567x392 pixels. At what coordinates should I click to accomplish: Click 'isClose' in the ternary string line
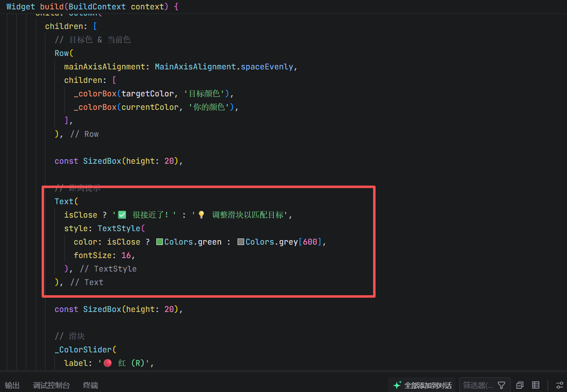click(81, 215)
